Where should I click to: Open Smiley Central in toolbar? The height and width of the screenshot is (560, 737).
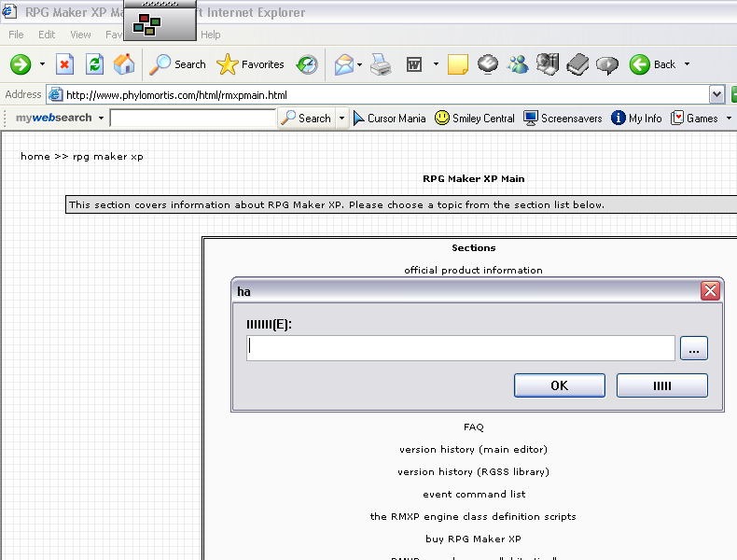[x=475, y=118]
